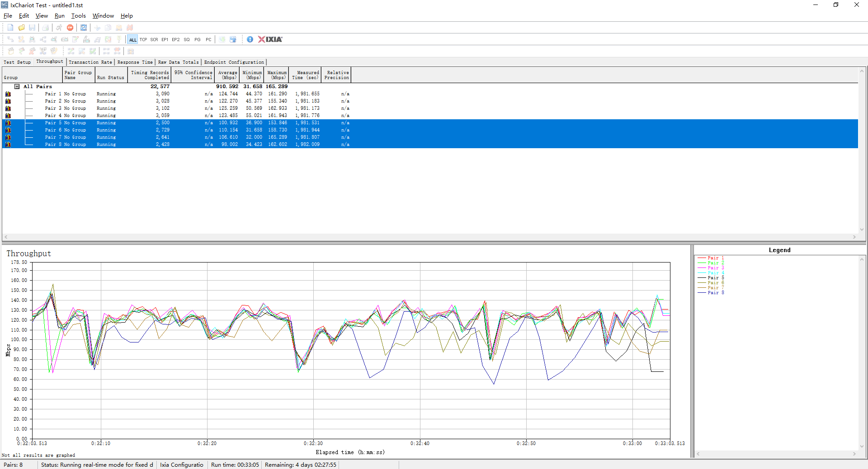Select the Pair 4 row

point(430,116)
